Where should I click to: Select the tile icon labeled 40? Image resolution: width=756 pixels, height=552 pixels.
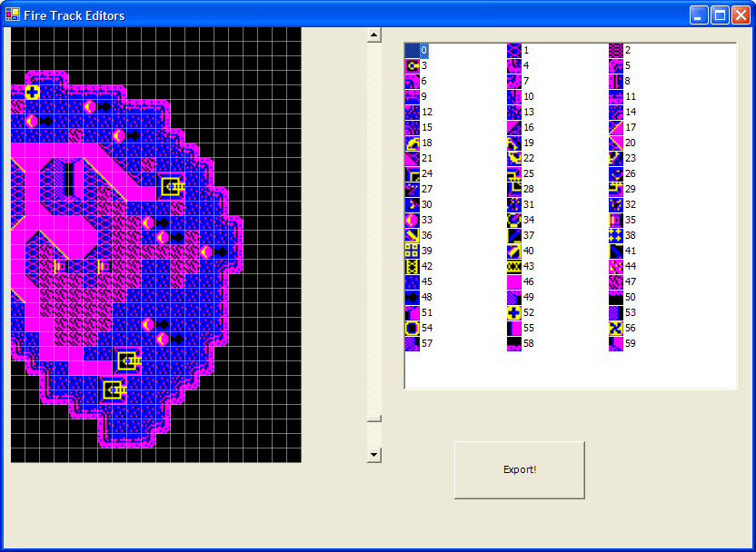pyautogui.click(x=514, y=251)
